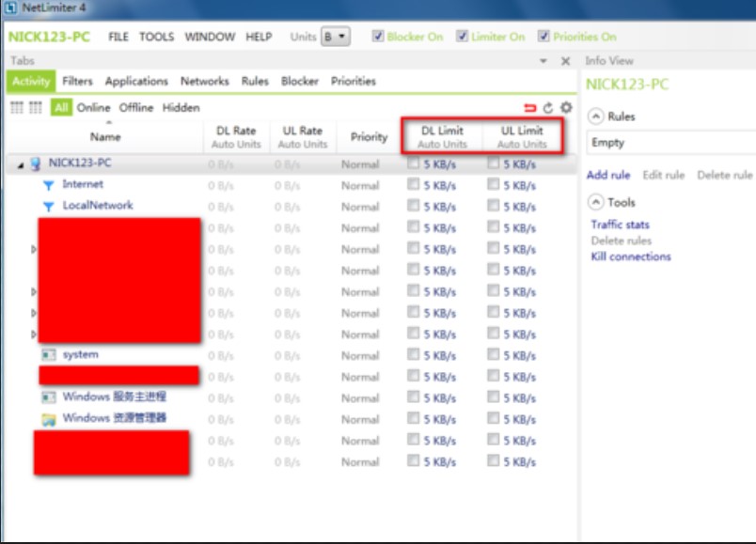Collapse the NICK123-PC tree node

21,164
